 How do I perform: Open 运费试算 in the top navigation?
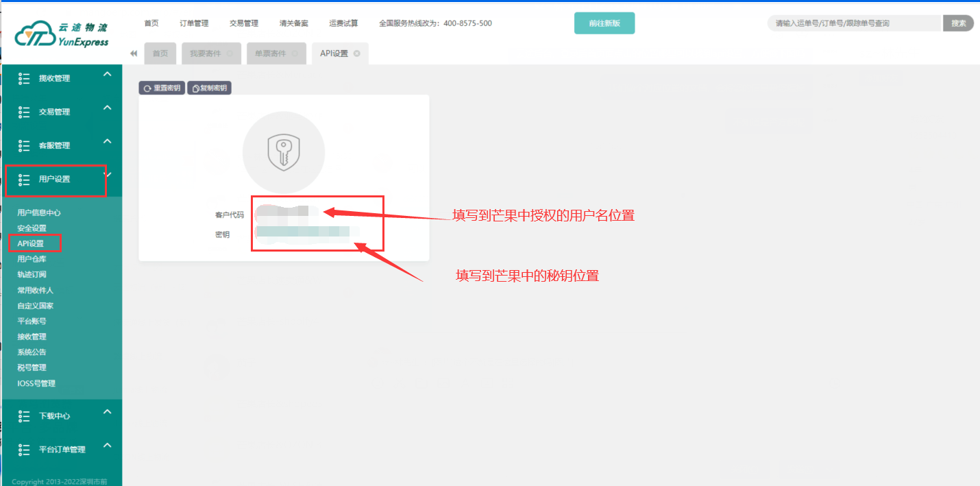point(343,23)
